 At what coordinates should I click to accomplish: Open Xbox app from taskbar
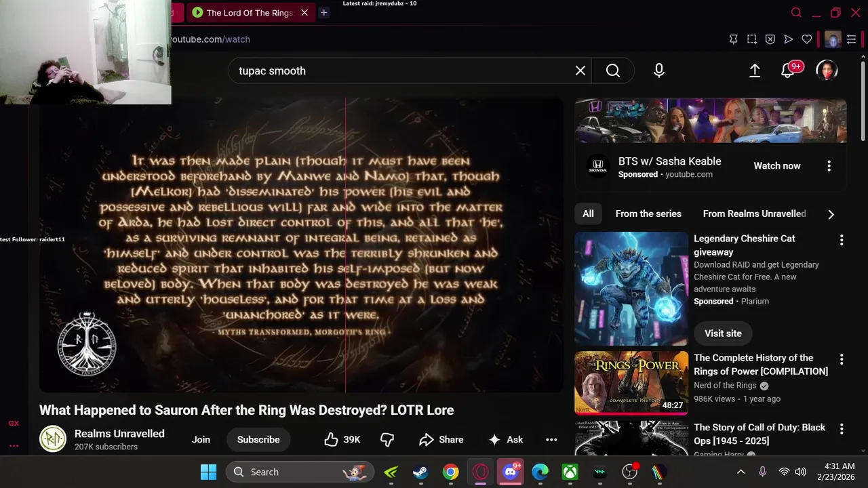[x=570, y=472]
